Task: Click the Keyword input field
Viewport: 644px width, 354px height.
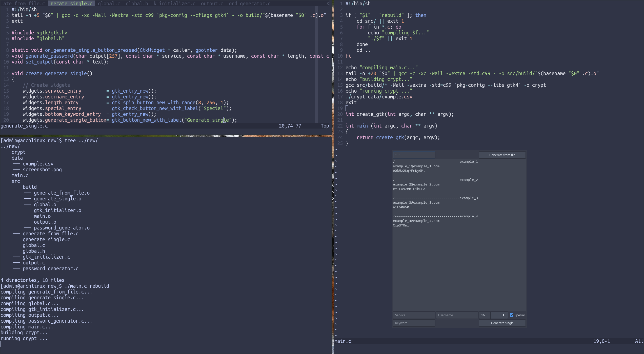Action: pyautogui.click(x=414, y=323)
